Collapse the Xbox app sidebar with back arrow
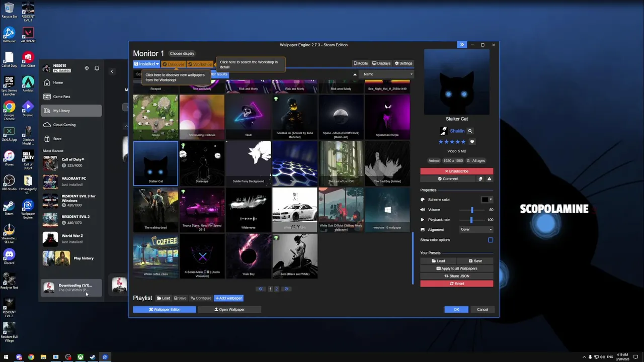644x362 pixels. click(x=112, y=71)
